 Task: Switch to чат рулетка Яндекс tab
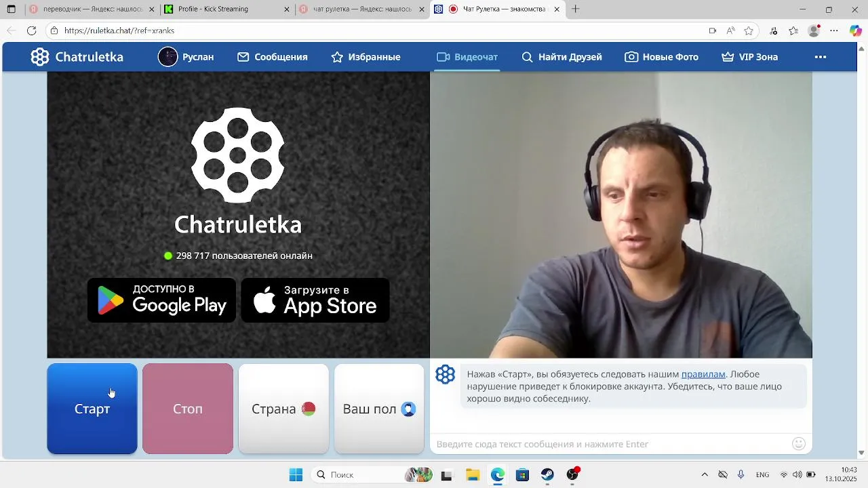click(362, 9)
